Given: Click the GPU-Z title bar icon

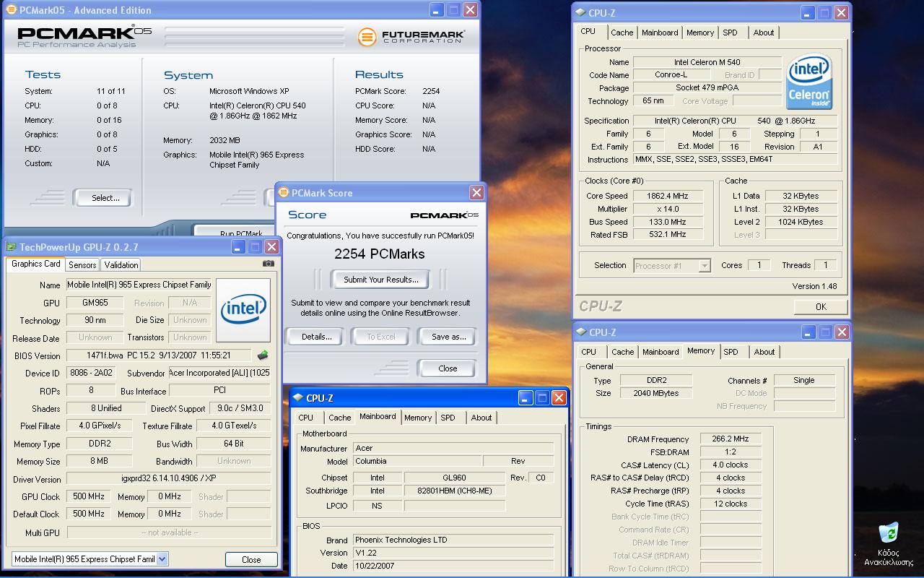Looking at the screenshot, I should [x=12, y=247].
